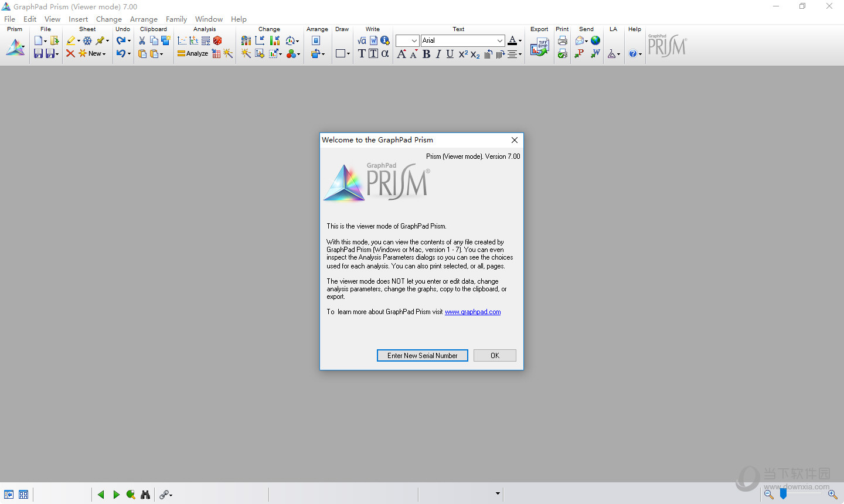The image size is (844, 504).
Task: Open the Edit menu
Action: [x=30, y=19]
